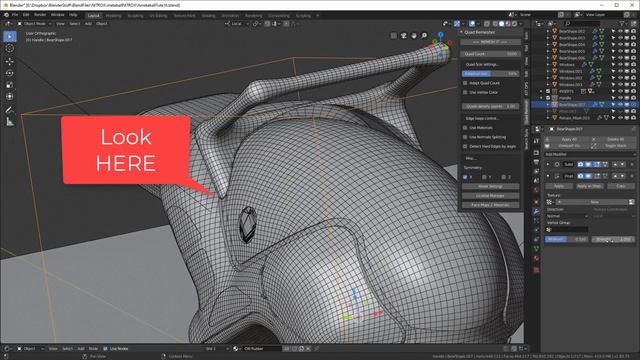
Task: Hide the Windows object with eye icon
Action: click(620, 64)
